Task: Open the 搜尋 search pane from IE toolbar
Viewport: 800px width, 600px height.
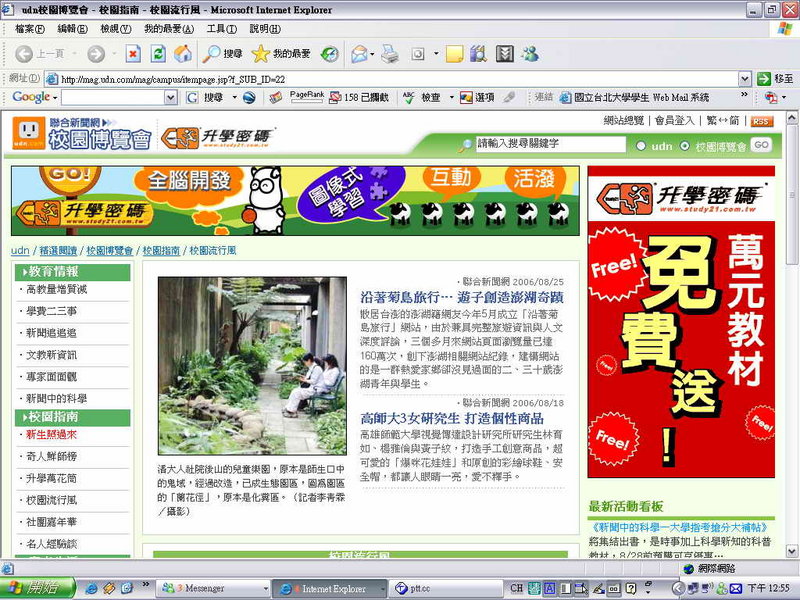Action: 222,54
